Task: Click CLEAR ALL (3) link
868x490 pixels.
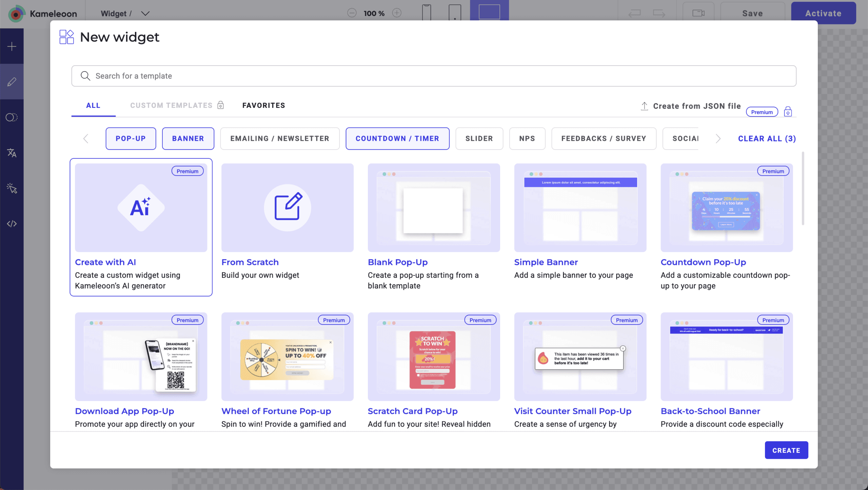Action: tap(767, 138)
